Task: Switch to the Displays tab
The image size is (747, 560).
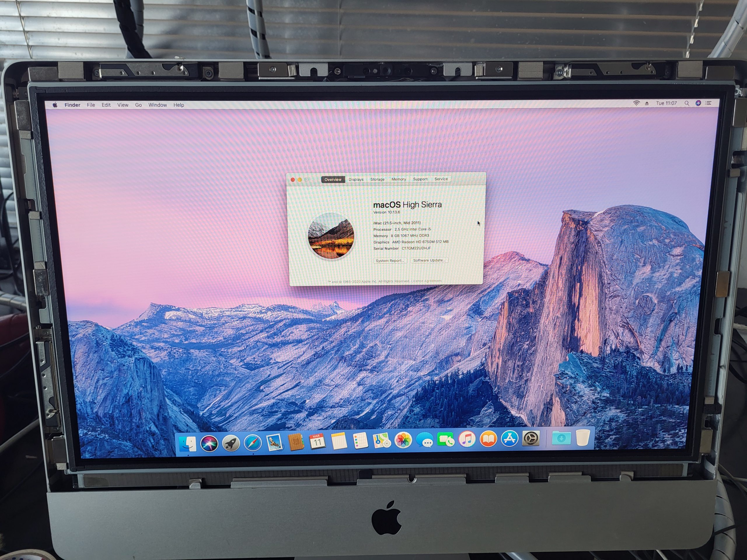Action: click(356, 180)
